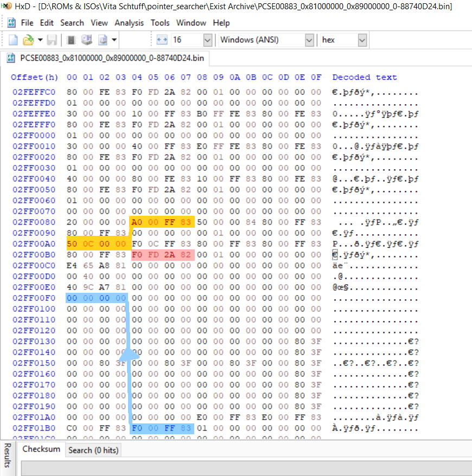Open the Analysis menu
The width and height of the screenshot is (472, 476).
129,23
